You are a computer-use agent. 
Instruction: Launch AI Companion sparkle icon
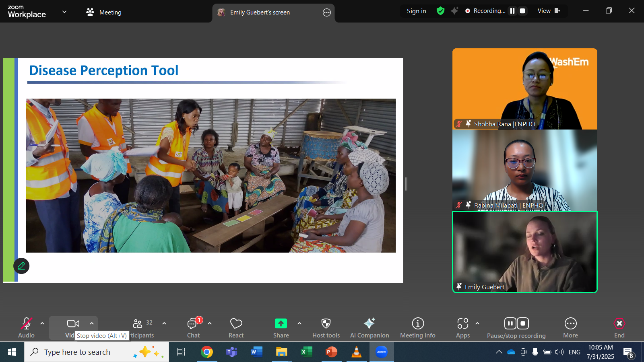pyautogui.click(x=369, y=328)
